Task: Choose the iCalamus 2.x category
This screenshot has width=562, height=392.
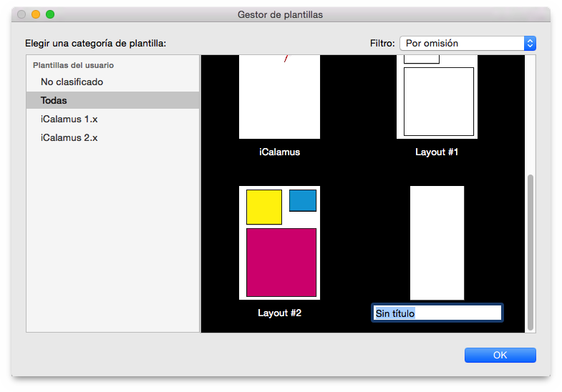Action: pos(69,138)
